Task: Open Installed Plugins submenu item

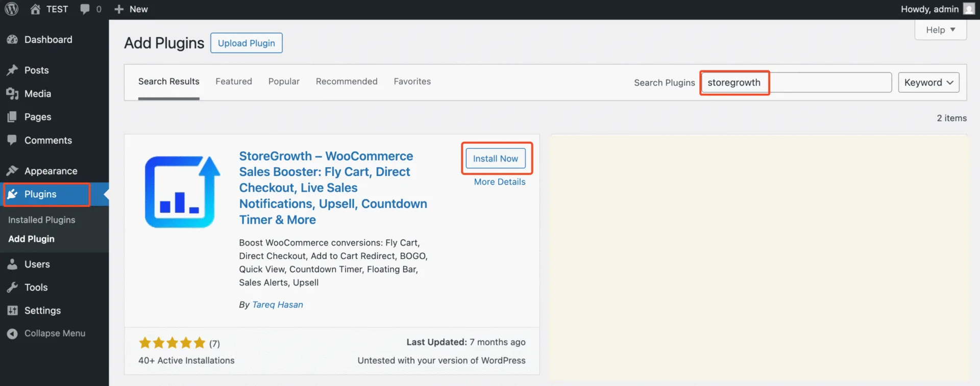Action: coord(42,220)
